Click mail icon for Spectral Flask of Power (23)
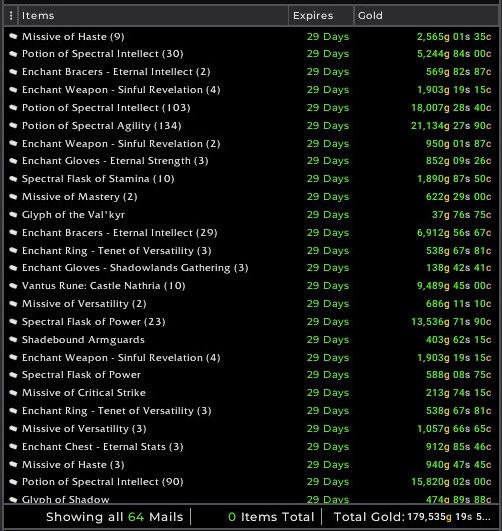Image resolution: width=502 pixels, height=531 pixels. (x=13, y=322)
